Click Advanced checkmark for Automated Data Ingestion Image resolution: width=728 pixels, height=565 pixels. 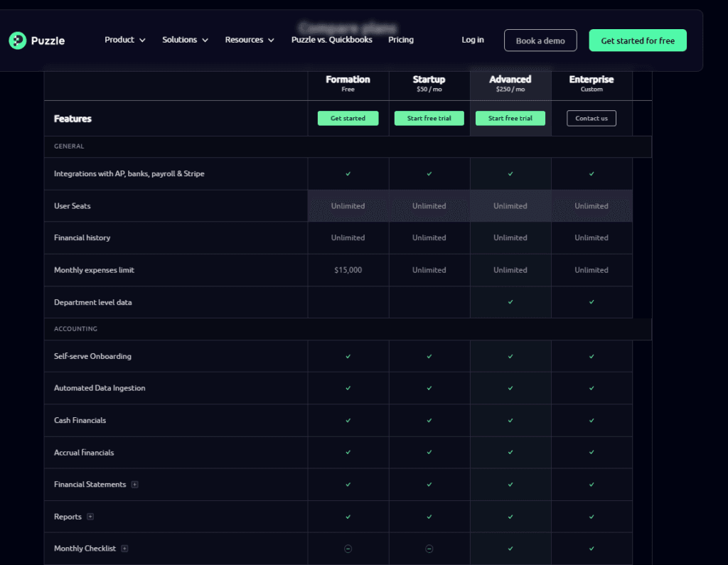pos(510,388)
